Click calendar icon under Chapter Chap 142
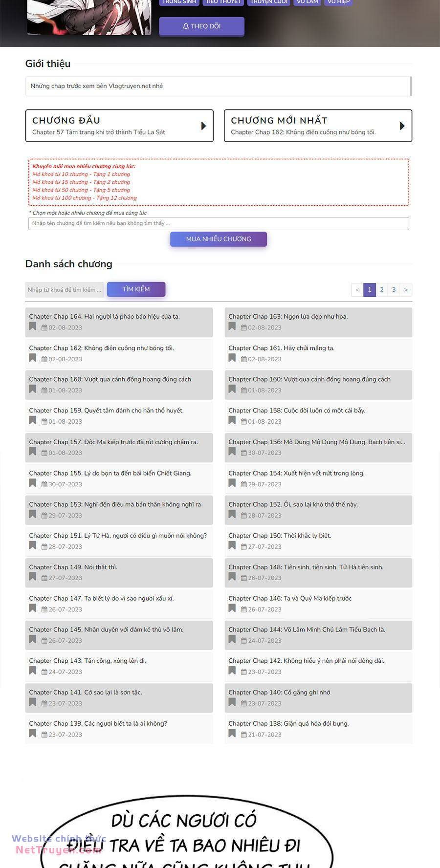 [x=244, y=672]
